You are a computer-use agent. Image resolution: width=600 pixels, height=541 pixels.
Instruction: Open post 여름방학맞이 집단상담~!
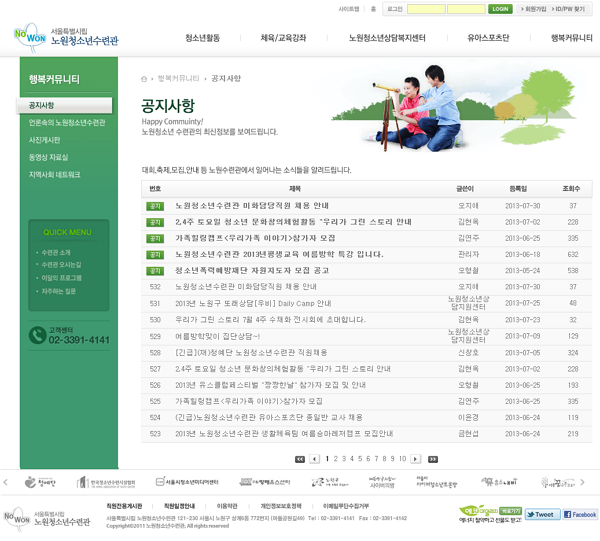[217, 336]
